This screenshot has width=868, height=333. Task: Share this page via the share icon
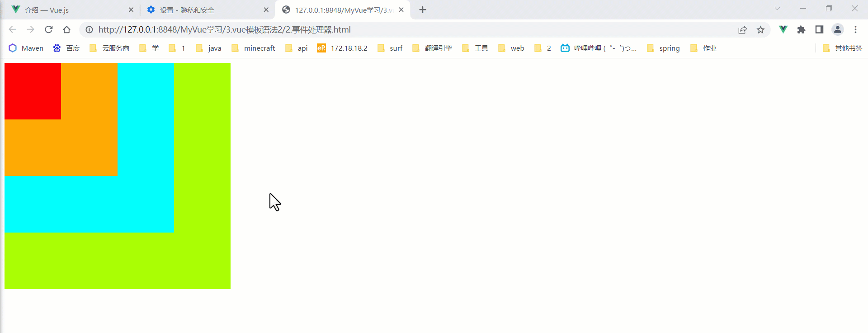pyautogui.click(x=742, y=29)
